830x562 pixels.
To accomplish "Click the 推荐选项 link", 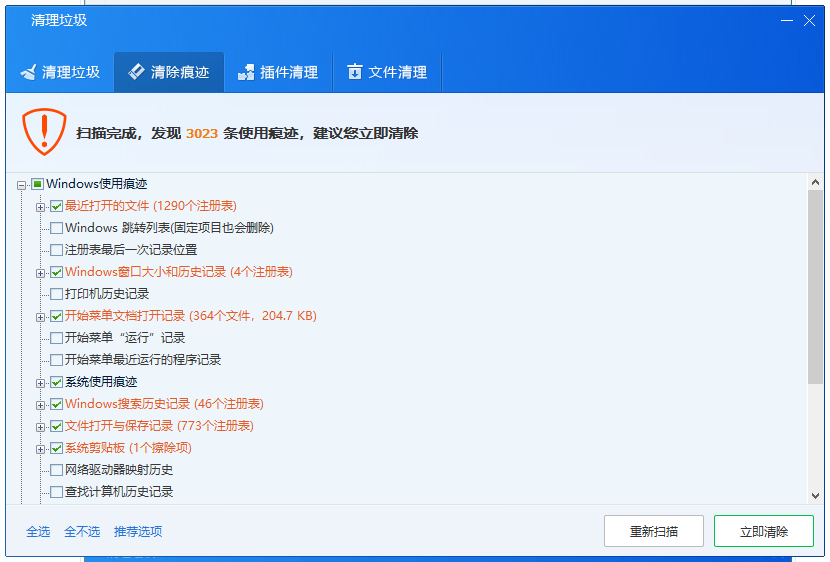I will pyautogui.click(x=138, y=531).
